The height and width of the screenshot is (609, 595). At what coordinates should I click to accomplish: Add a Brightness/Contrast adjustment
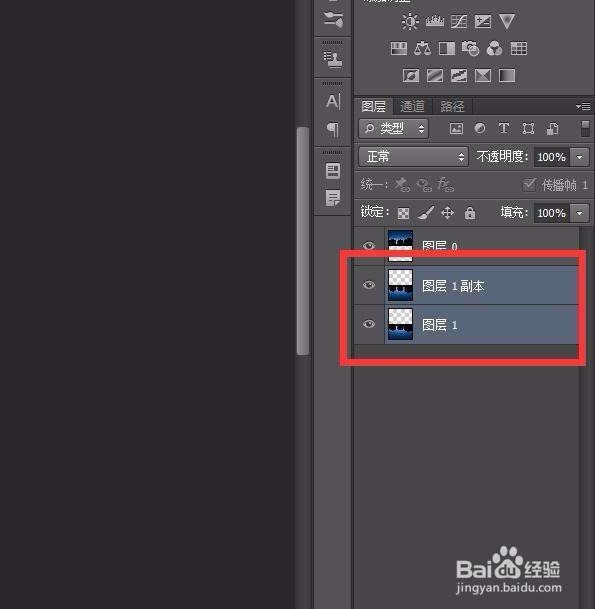click(x=410, y=21)
